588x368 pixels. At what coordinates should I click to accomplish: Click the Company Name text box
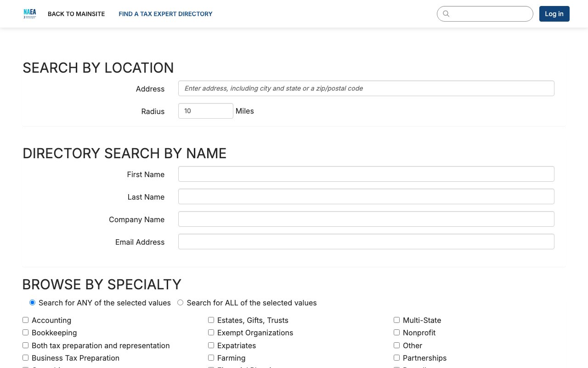coord(366,219)
